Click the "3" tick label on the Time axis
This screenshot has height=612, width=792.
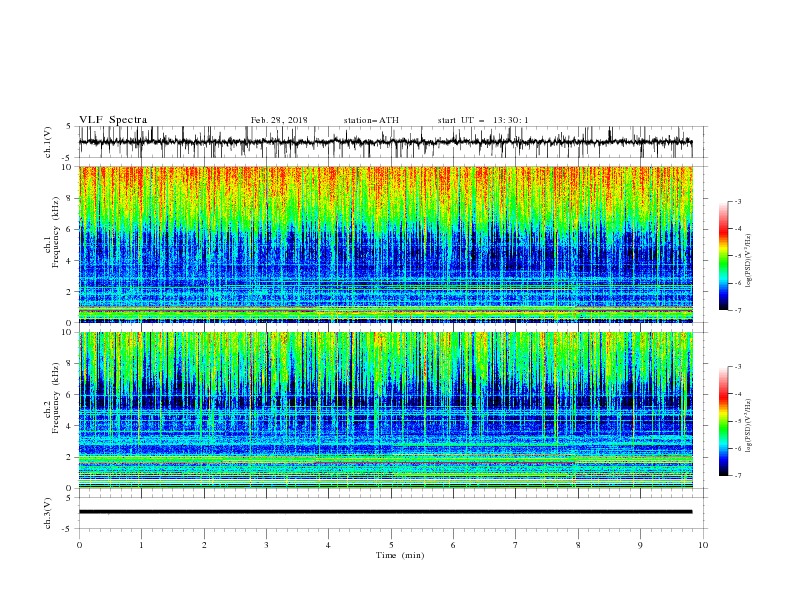[266, 545]
